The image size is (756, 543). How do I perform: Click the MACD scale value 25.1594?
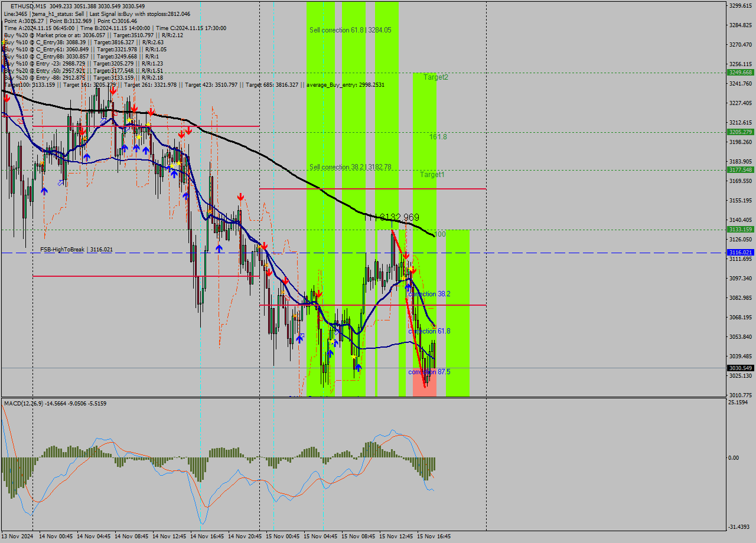click(x=739, y=402)
